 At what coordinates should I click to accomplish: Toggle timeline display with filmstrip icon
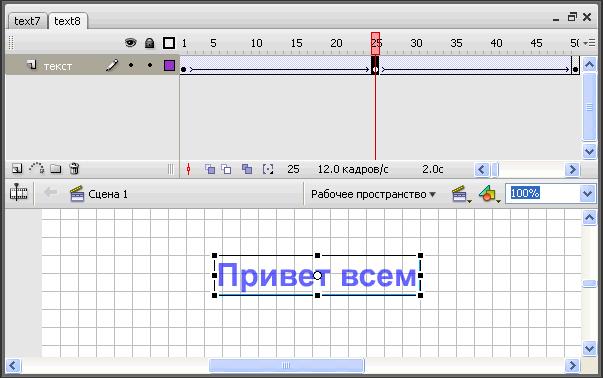[x=18, y=192]
